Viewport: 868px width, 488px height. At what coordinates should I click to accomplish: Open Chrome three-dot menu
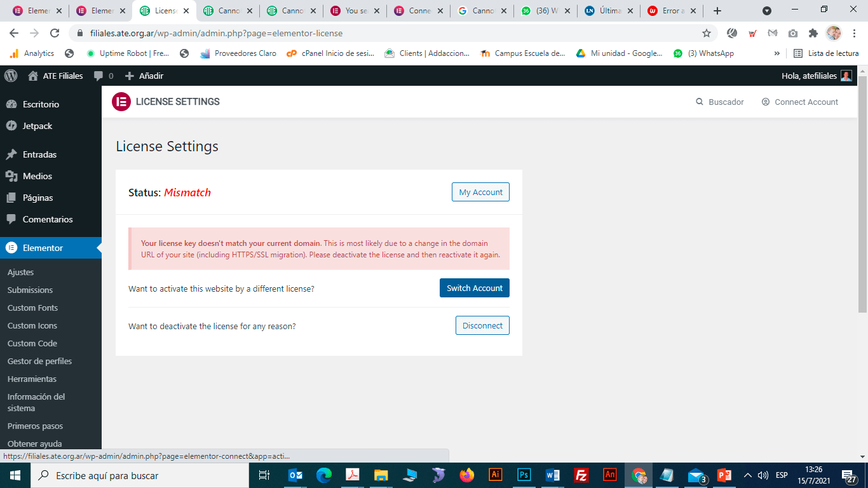(x=854, y=33)
